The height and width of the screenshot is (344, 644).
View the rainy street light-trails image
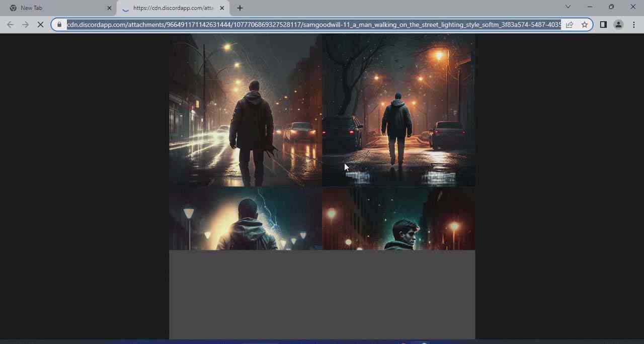245,111
